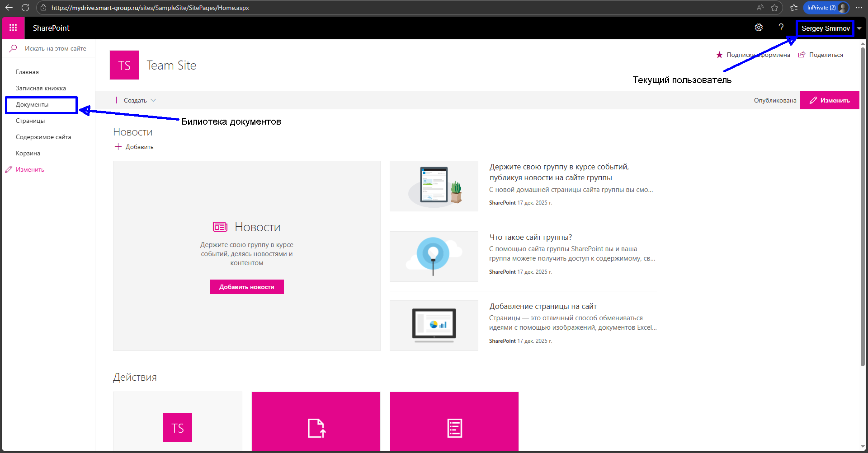Open the Что такое сайт группы thumbnail
868x453 pixels.
click(434, 256)
